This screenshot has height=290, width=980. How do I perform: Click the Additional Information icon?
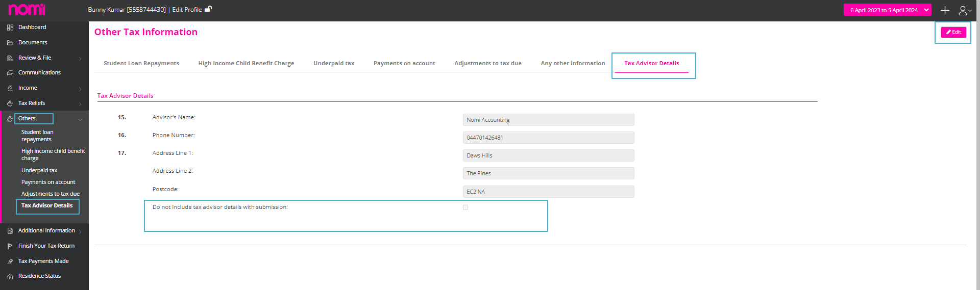point(10,231)
